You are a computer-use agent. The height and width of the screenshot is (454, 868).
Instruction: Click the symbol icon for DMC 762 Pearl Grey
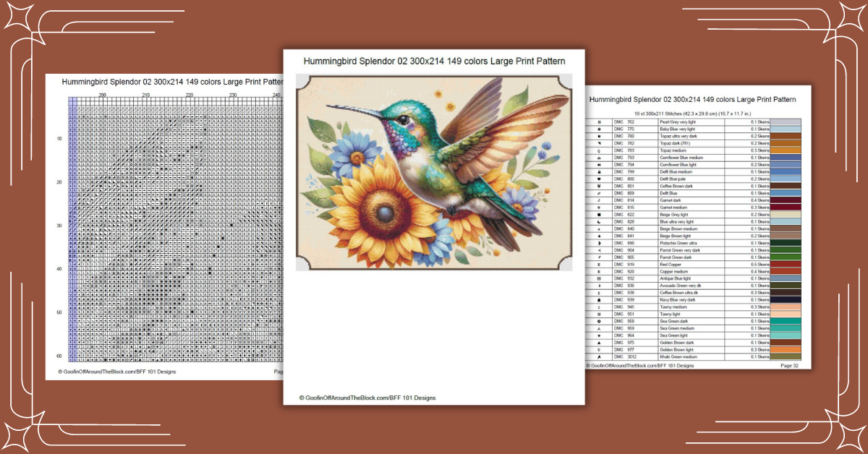coord(599,121)
